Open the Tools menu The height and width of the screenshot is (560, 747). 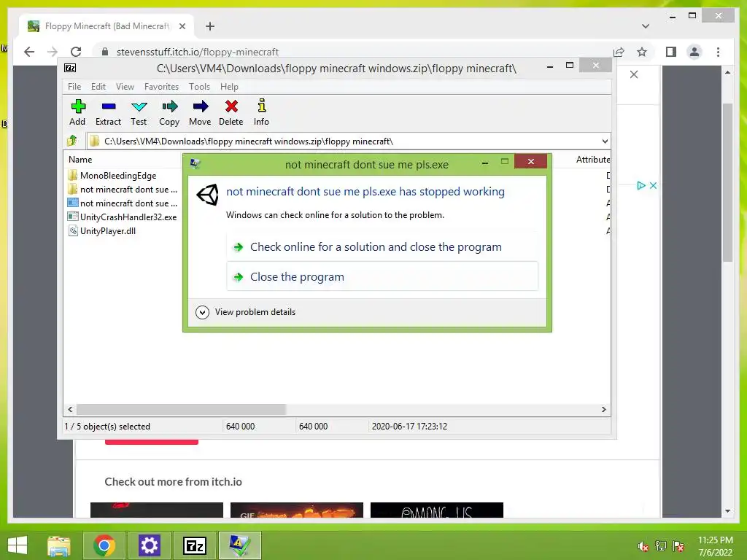(199, 87)
